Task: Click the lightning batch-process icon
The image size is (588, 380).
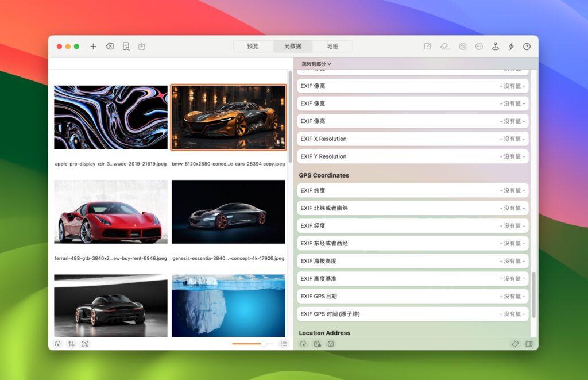Action: 512,46
